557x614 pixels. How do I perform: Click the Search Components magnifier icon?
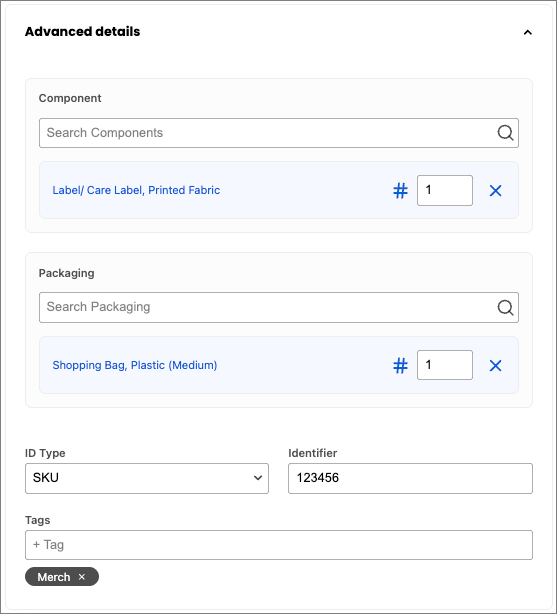[505, 133]
